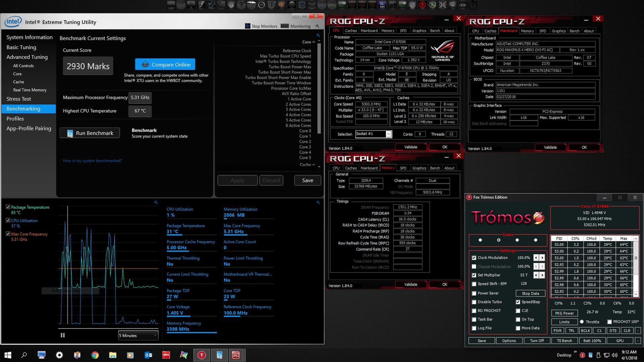Image resolution: width=644 pixels, height=362 pixels.
Task: Toggle SpeedStep checkbox in Trómos
Action: tap(518, 302)
